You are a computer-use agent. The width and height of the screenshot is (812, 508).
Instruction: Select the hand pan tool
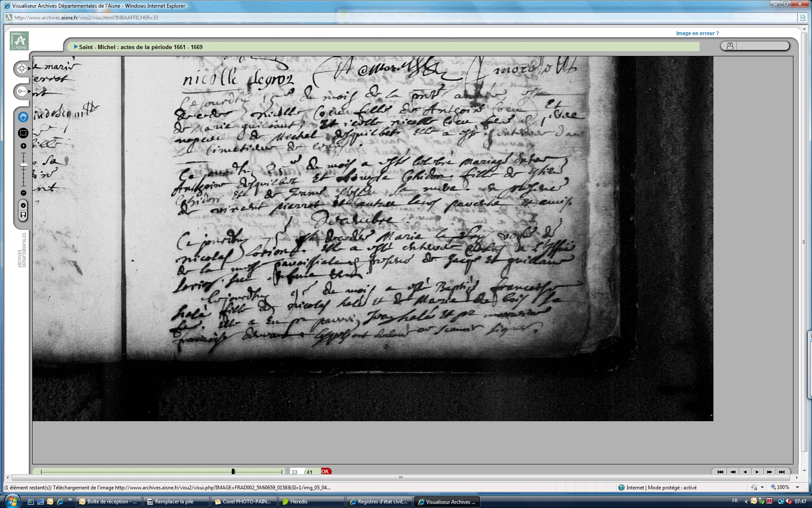tap(23, 116)
